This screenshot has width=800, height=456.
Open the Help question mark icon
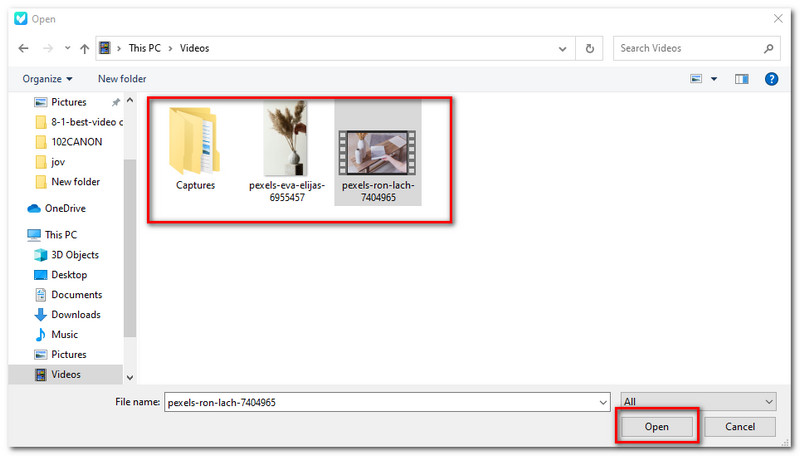coord(772,78)
